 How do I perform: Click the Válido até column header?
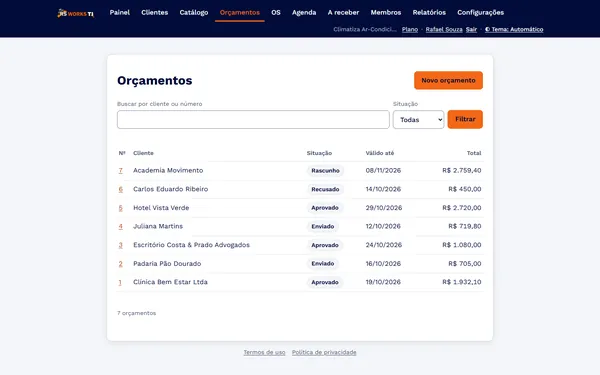[x=380, y=153]
